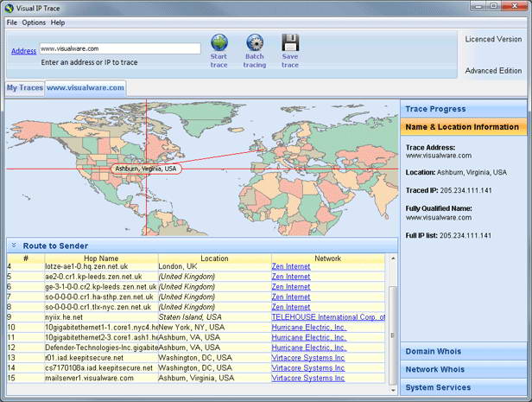
Task: Open the TELEHOUSE International Corp network link
Action: (x=328, y=317)
